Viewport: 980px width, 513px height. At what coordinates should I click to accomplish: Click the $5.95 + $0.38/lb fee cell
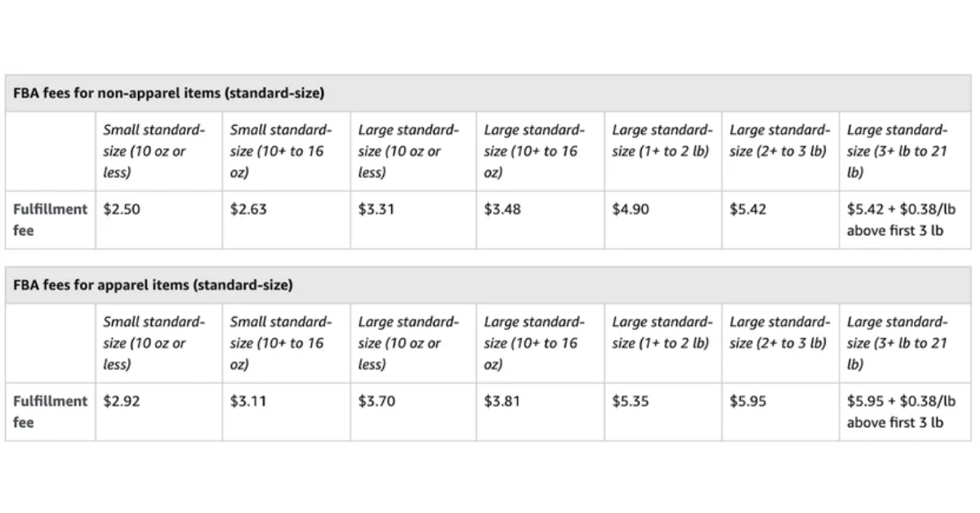[901, 412]
